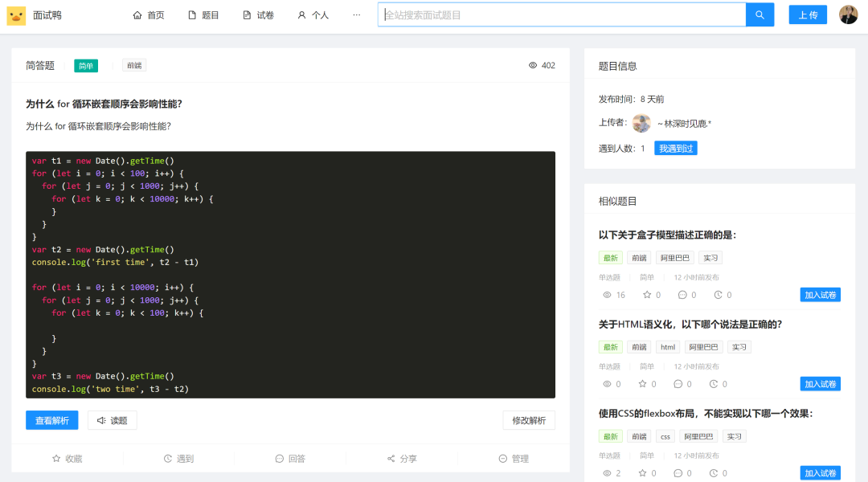Open the user avatar in header

pyautogui.click(x=848, y=15)
